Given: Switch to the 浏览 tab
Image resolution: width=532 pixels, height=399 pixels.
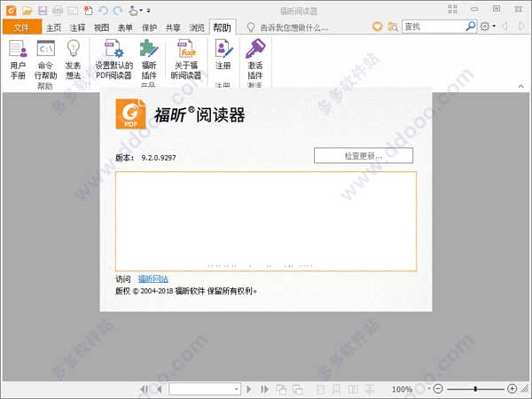Looking at the screenshot, I should pyautogui.click(x=197, y=27).
